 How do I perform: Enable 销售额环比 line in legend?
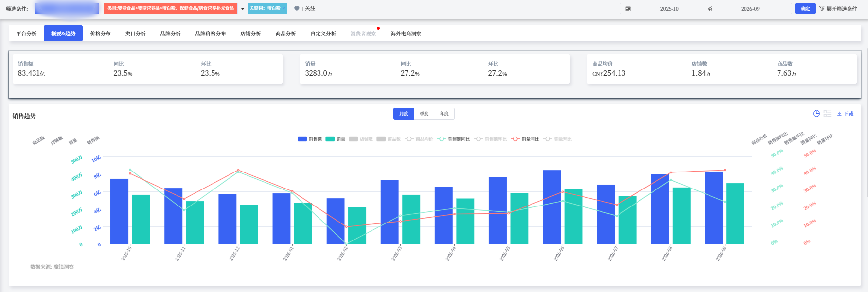491,139
